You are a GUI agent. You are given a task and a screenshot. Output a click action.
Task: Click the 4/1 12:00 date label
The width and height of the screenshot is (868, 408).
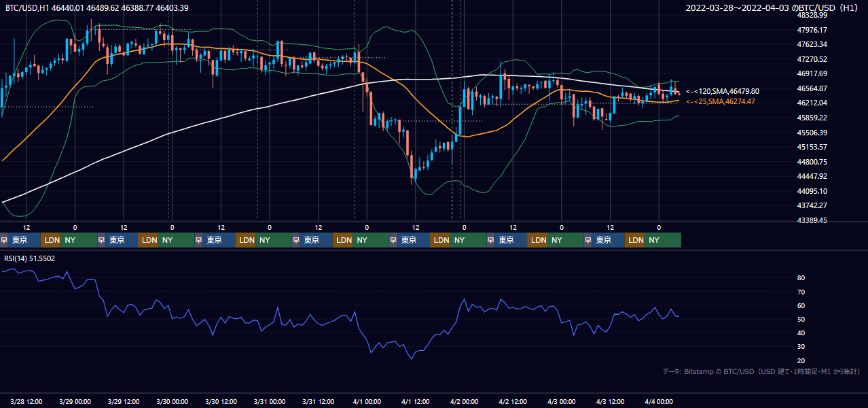pos(416,401)
